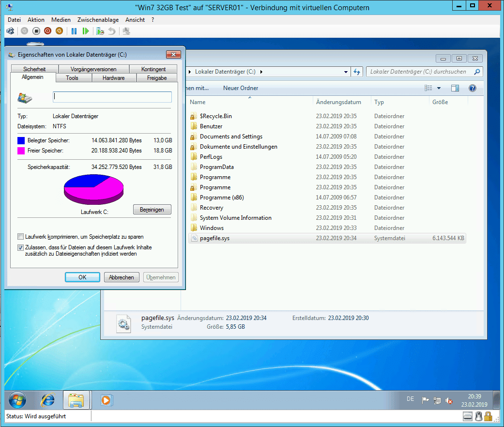The image size is (504, 427).
Task: Click the blue Belegter Speicher swatch
Action: pyautogui.click(x=21, y=140)
